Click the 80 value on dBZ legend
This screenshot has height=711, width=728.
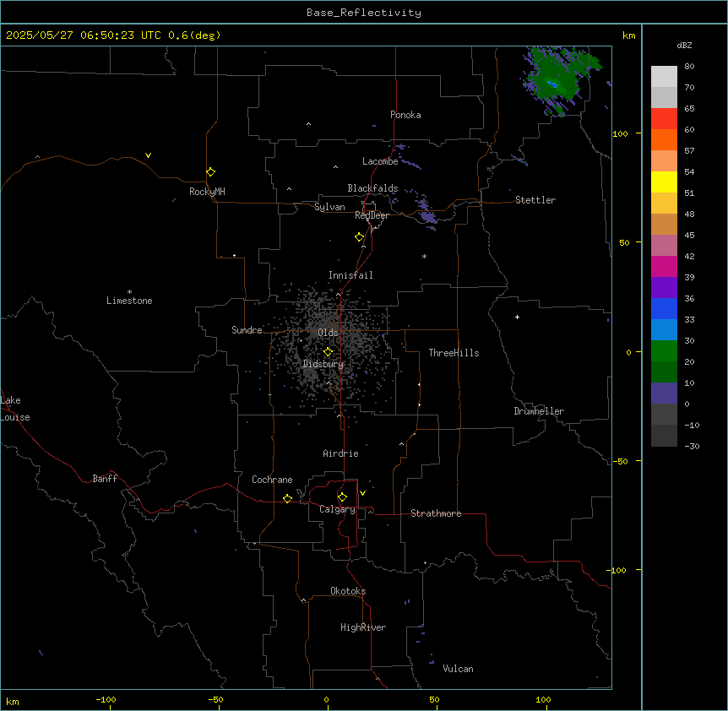click(x=689, y=67)
